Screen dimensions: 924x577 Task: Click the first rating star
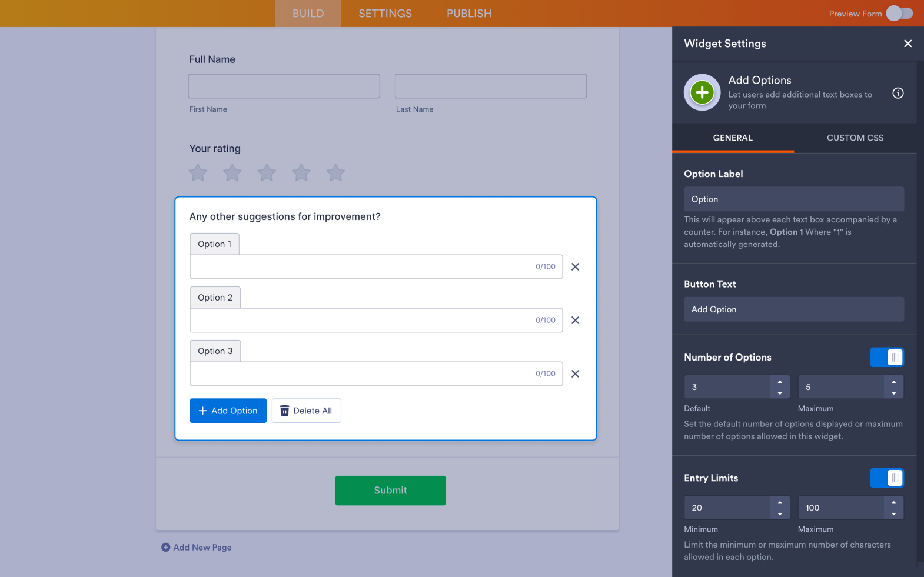198,173
